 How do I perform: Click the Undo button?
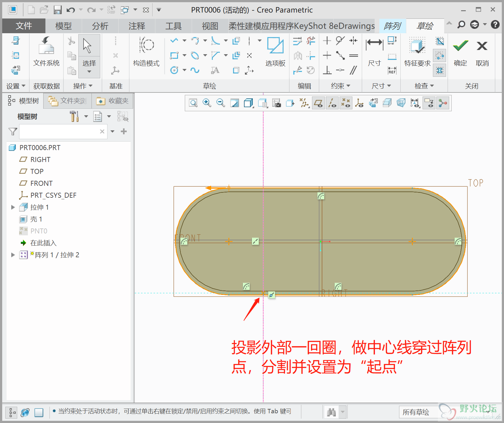pyautogui.click(x=71, y=10)
